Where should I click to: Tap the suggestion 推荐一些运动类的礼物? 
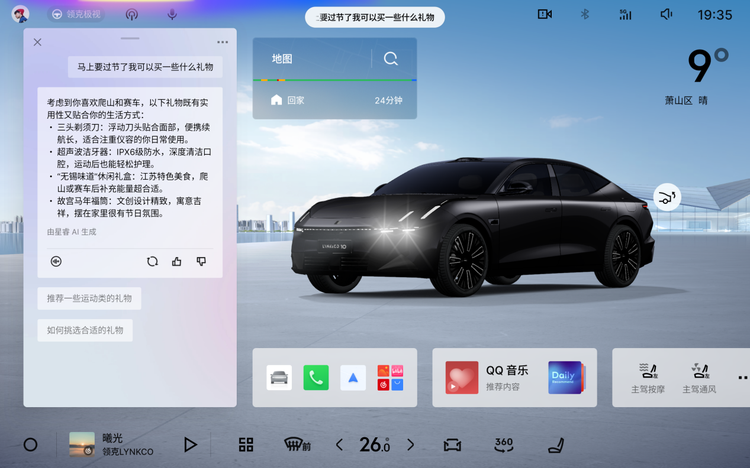tap(89, 298)
